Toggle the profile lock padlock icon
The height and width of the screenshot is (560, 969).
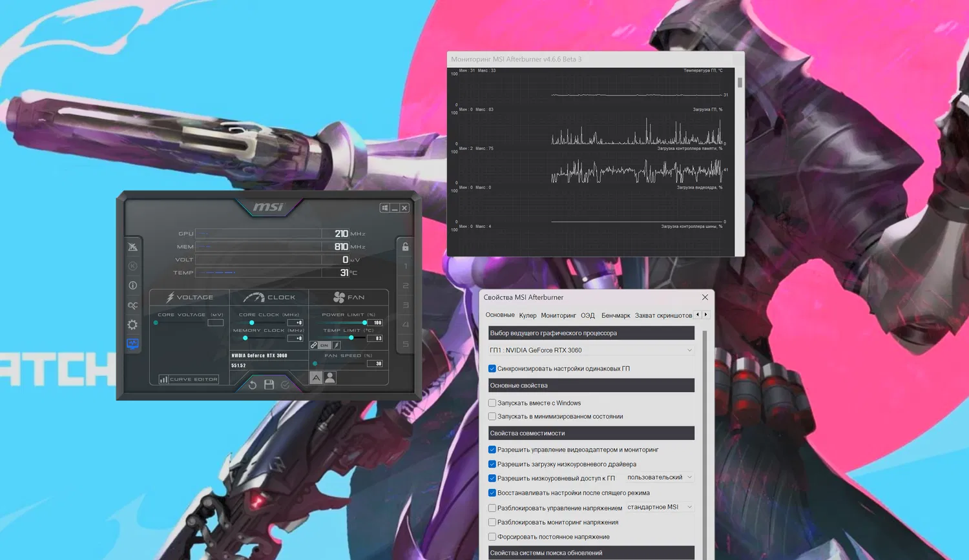tap(405, 246)
